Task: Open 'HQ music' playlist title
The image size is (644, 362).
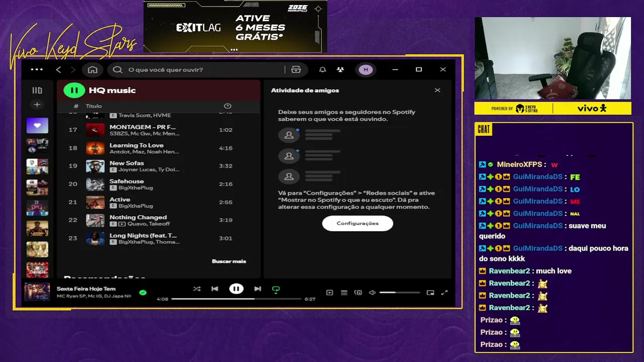Action: coord(112,90)
